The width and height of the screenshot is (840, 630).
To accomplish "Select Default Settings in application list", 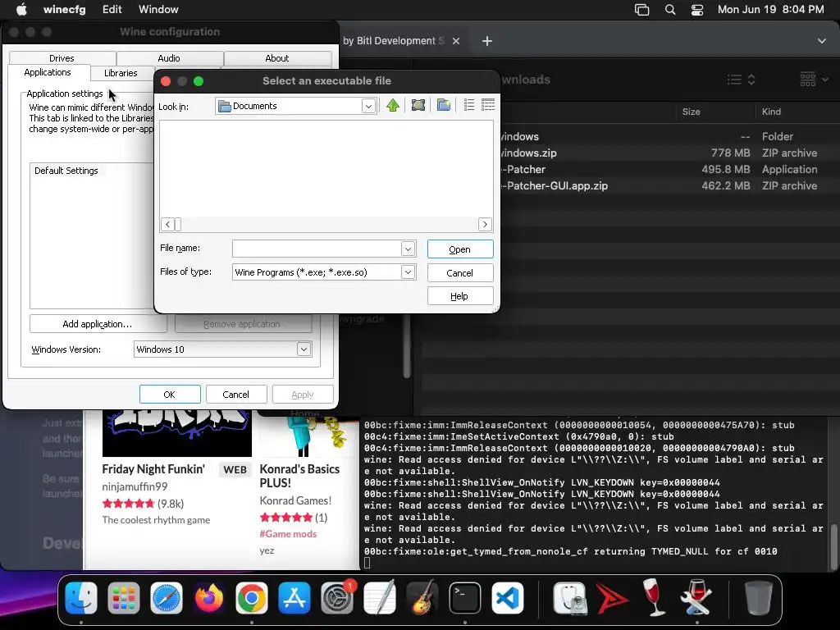I will [x=66, y=171].
